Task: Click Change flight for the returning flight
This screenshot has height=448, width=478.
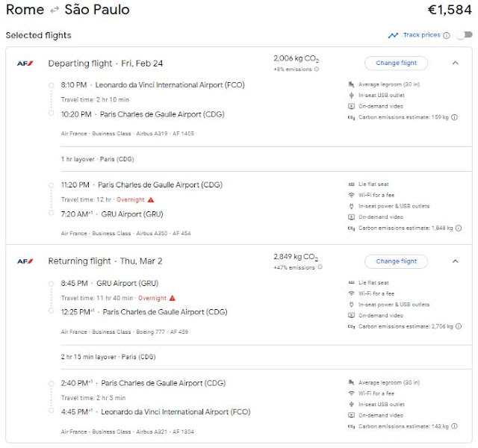Action: (396, 261)
